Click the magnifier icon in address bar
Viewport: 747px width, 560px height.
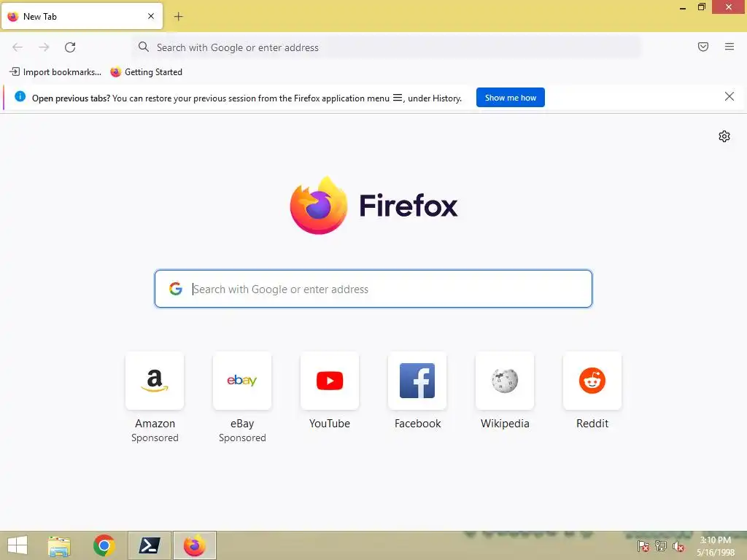(x=144, y=47)
